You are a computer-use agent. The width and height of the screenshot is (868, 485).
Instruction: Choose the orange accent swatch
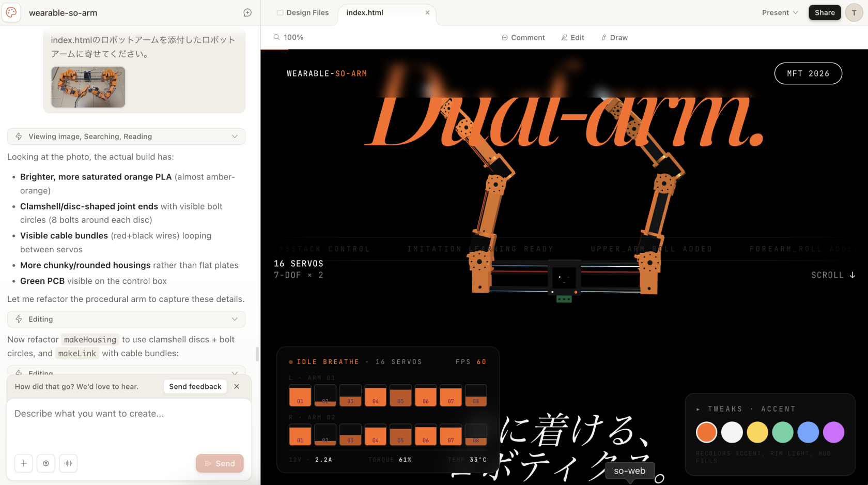pyautogui.click(x=706, y=432)
